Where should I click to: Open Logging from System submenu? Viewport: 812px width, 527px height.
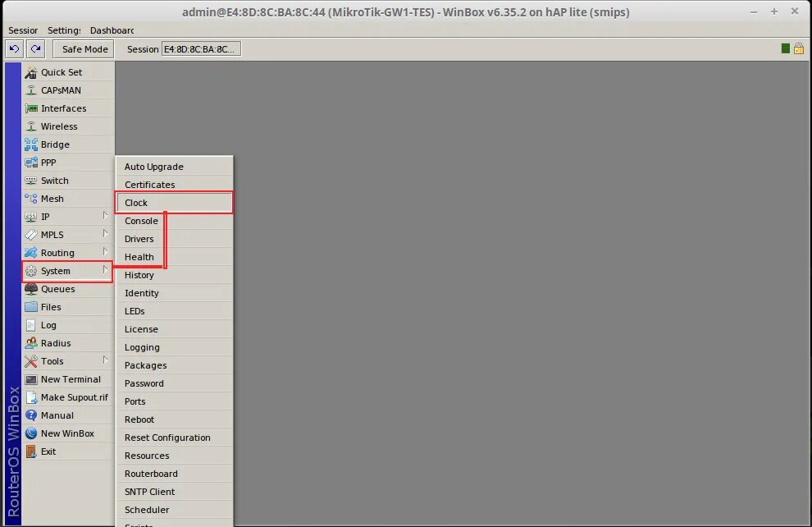pos(175,348)
